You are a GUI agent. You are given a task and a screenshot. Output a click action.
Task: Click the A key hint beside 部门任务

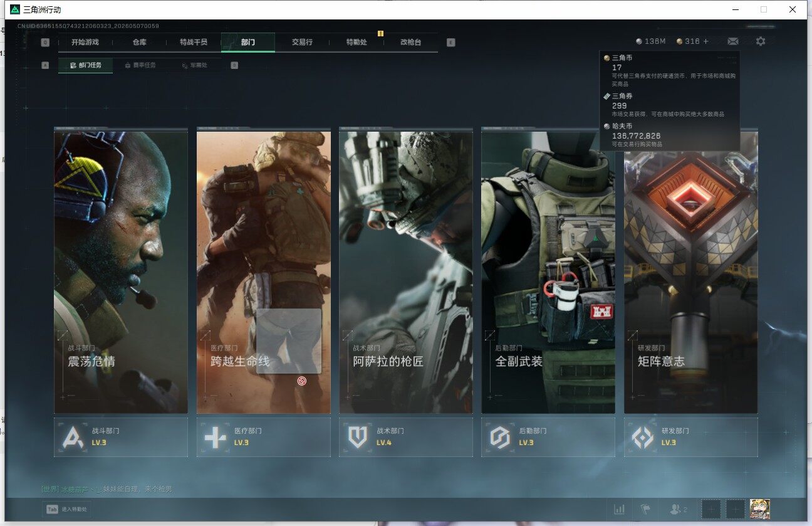[45, 65]
